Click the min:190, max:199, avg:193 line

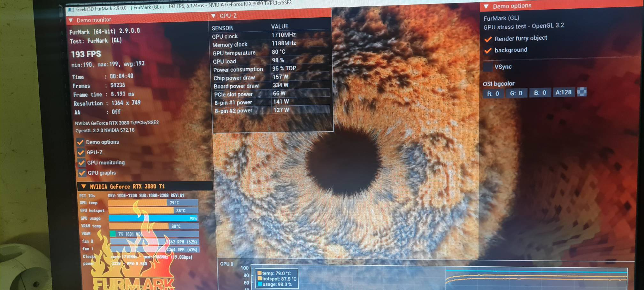point(108,64)
